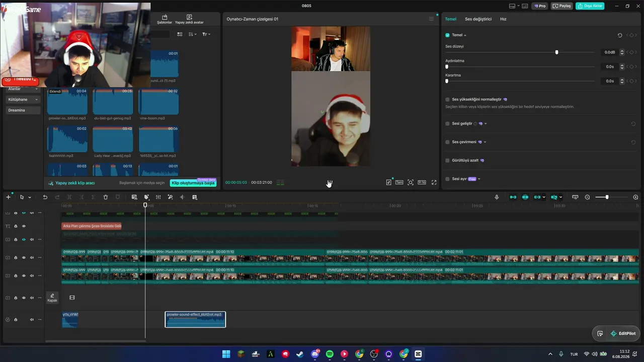Screen dimensions: 644x362
Task: Toggle the auto snapping icon in timeline toolbar
Action: click(525, 197)
